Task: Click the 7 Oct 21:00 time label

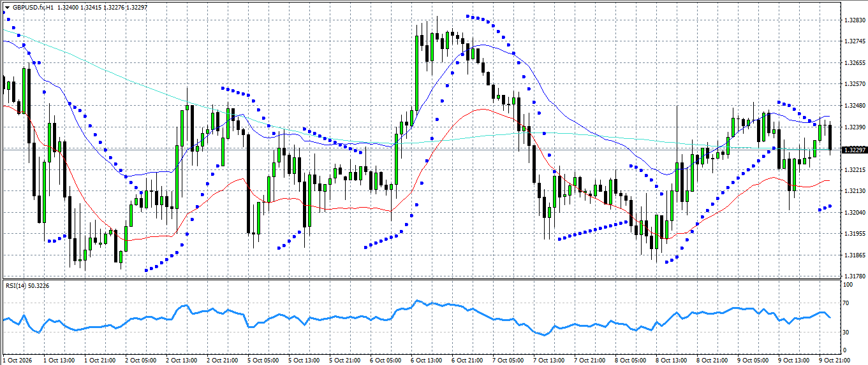Action: 589,360
